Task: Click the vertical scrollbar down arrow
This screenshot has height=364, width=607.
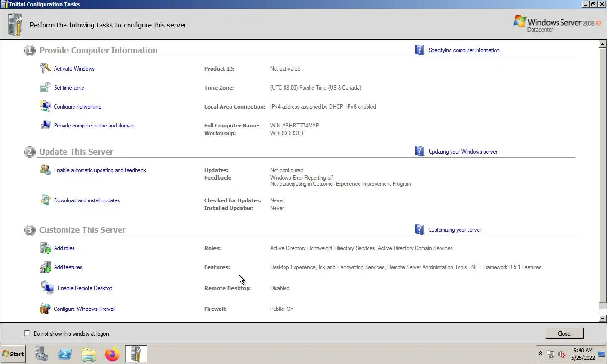Action: click(x=603, y=318)
